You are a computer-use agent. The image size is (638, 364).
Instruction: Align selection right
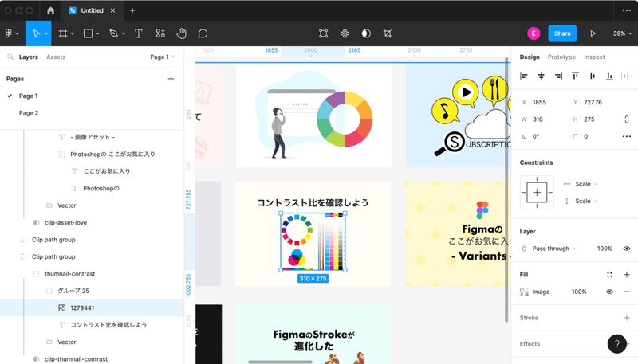point(558,76)
